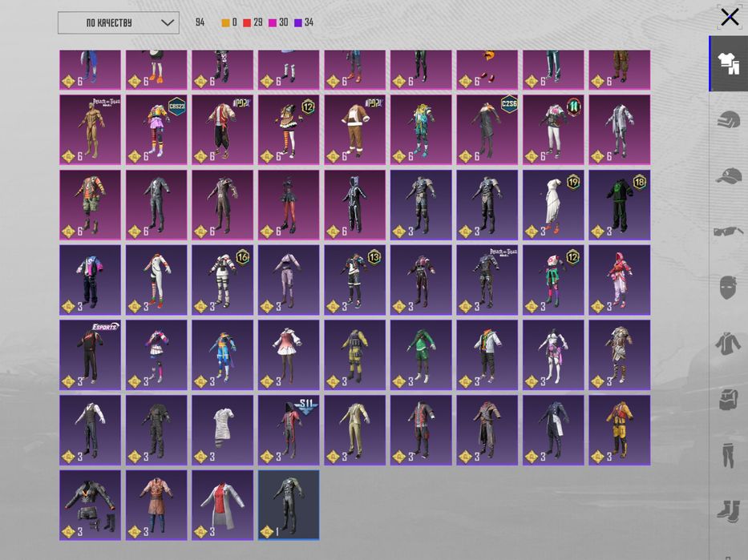Viewport: 748px width, 560px height.
Task: Select the boots shoes category icon
Action: coord(729,511)
